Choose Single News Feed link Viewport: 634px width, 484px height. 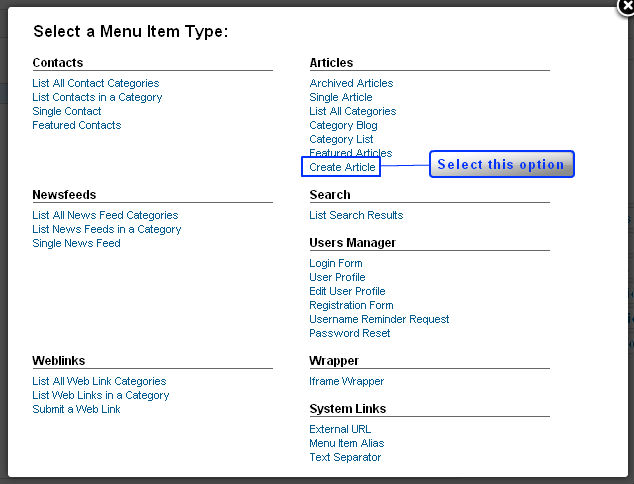coord(76,243)
